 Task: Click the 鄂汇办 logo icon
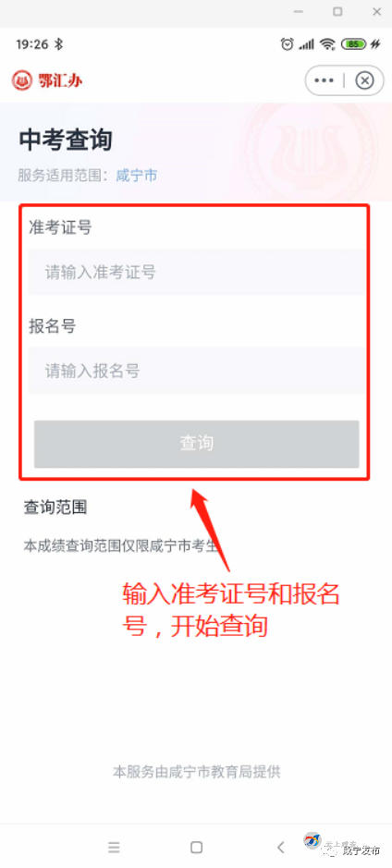pos(22,80)
